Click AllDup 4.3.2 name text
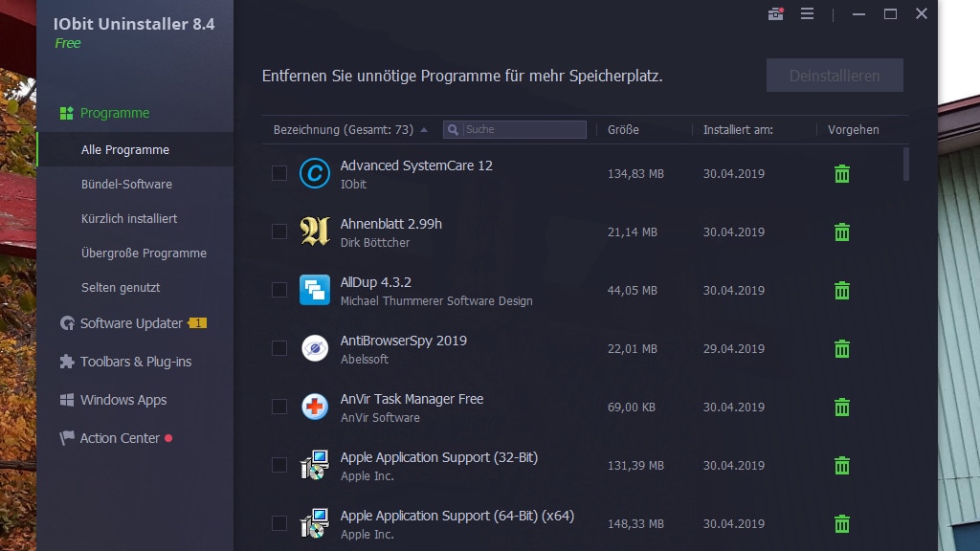Screen dimensions: 980x551 pos(375,282)
